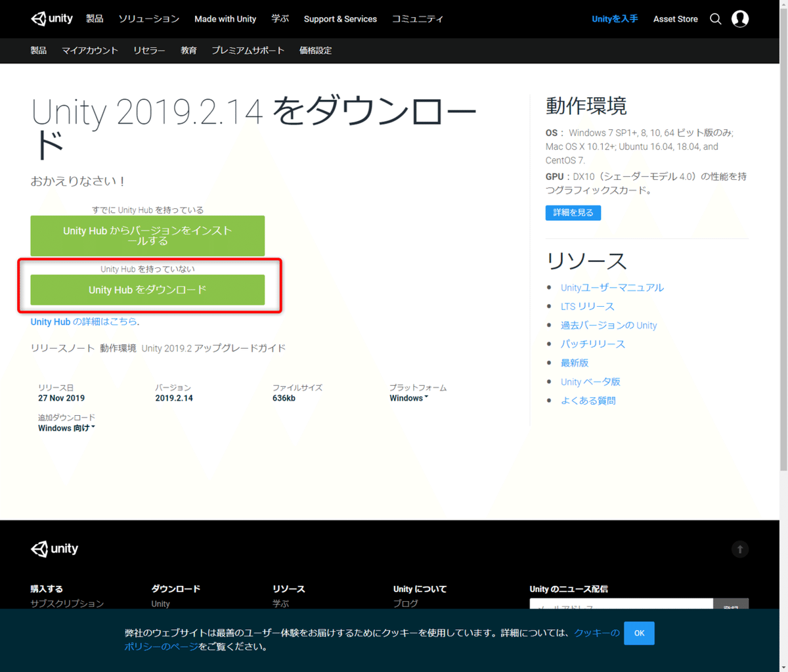Open the Made with Unity menu
788x672 pixels.
coord(225,19)
